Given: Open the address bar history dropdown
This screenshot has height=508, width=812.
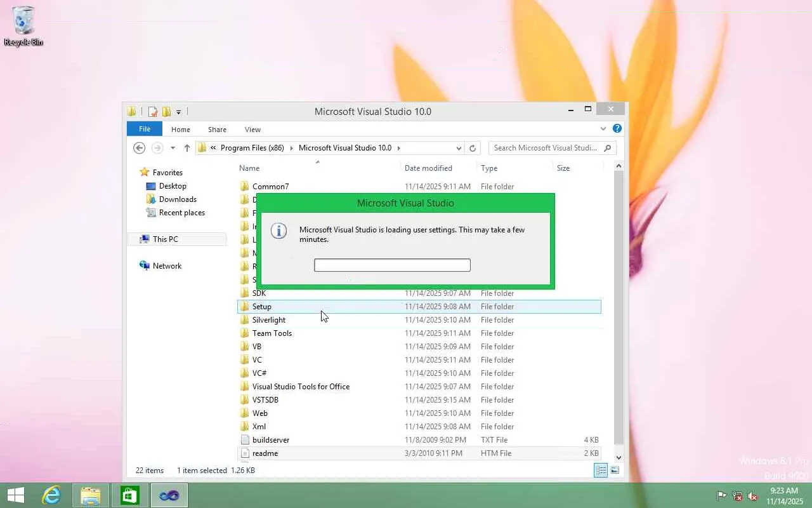Looking at the screenshot, I should (x=459, y=148).
